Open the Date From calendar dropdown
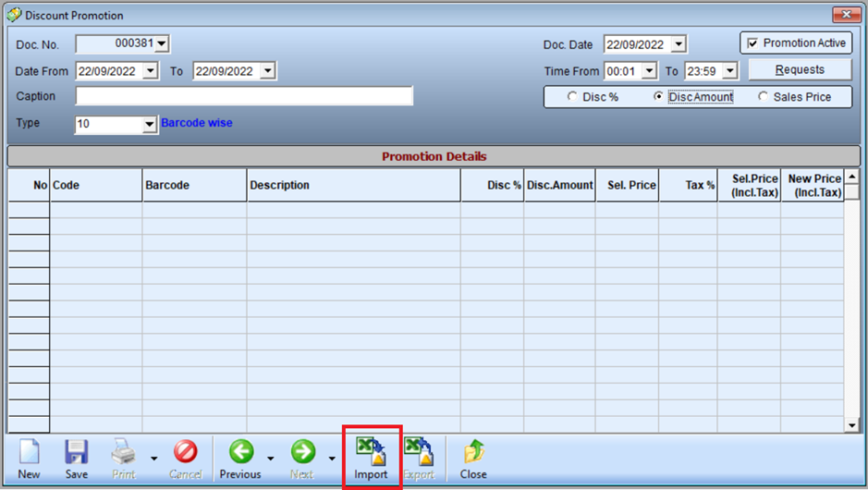This screenshot has height=490, width=868. 151,71
